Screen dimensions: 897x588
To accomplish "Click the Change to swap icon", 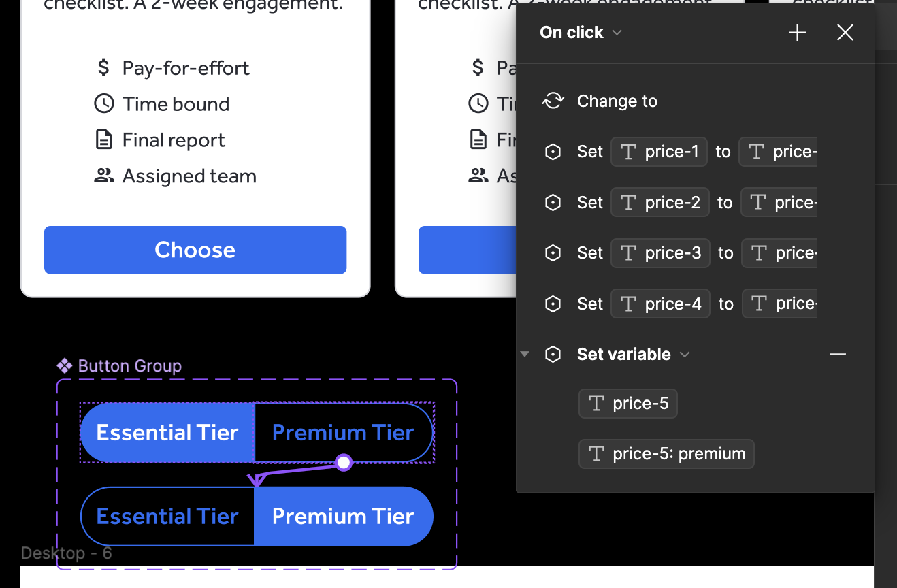I will pyautogui.click(x=553, y=101).
